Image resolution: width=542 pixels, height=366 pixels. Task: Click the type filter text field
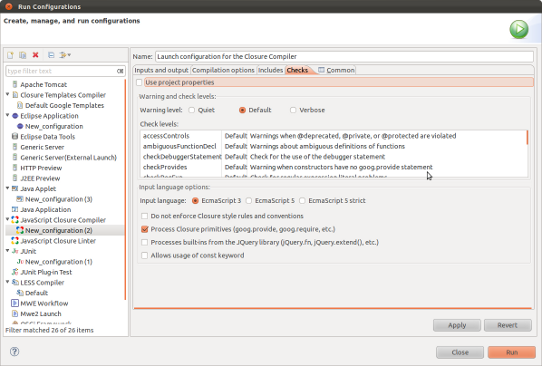click(x=61, y=71)
